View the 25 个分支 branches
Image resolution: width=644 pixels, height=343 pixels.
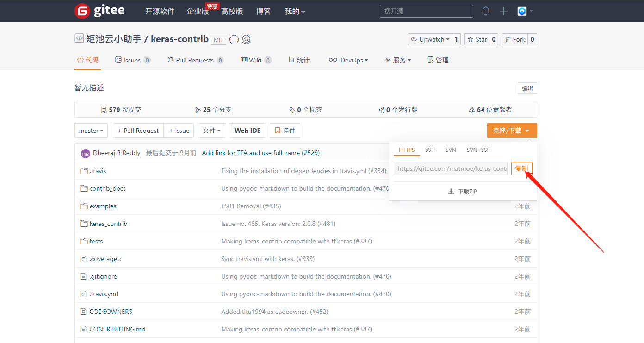pyautogui.click(x=213, y=110)
